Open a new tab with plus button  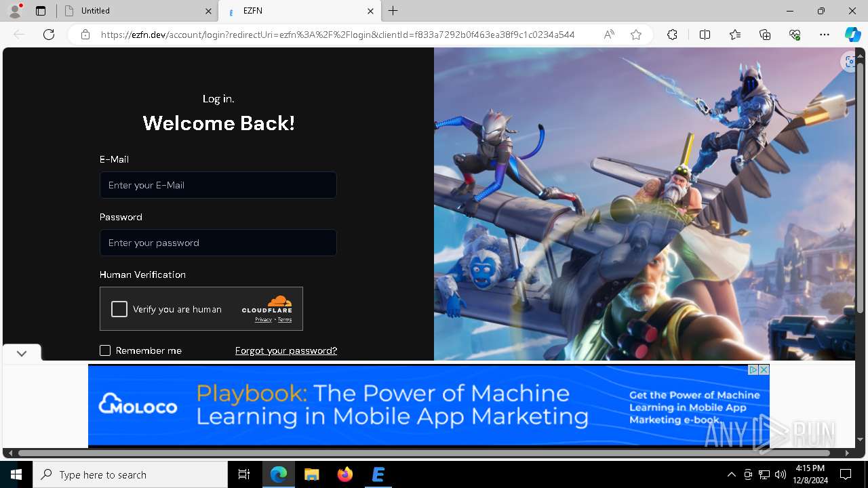[x=393, y=11]
